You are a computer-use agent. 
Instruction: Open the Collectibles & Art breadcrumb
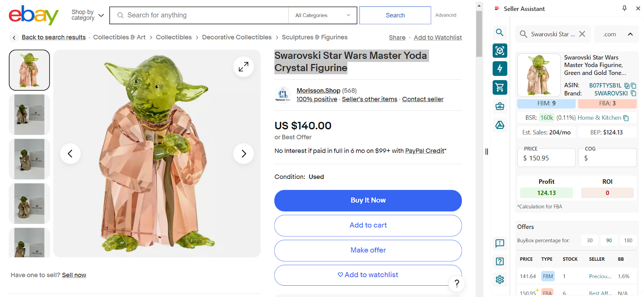(119, 37)
